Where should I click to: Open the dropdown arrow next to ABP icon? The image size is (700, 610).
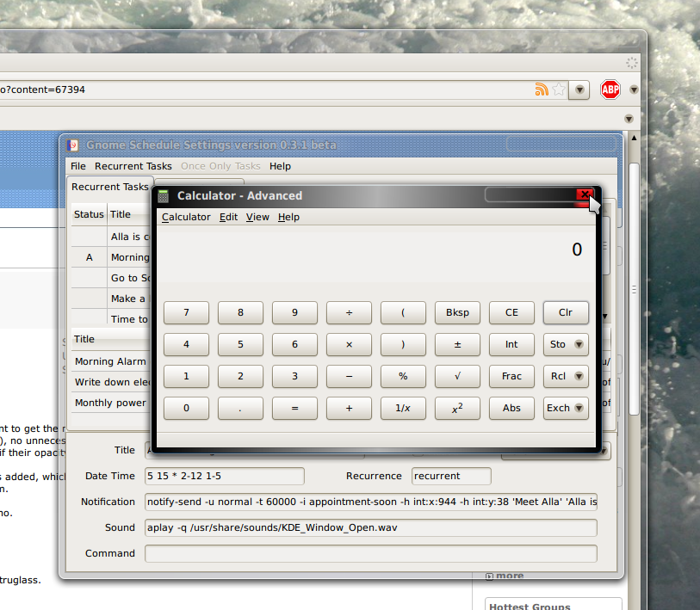[x=634, y=90]
